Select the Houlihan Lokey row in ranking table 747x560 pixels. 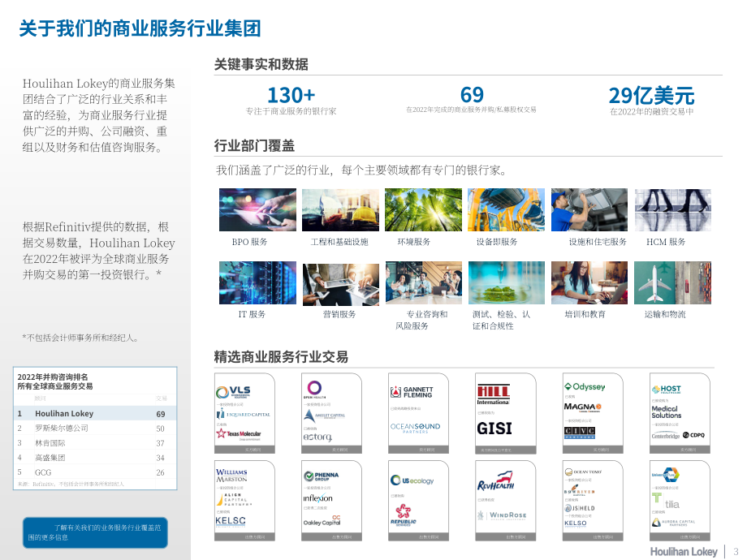point(95,413)
